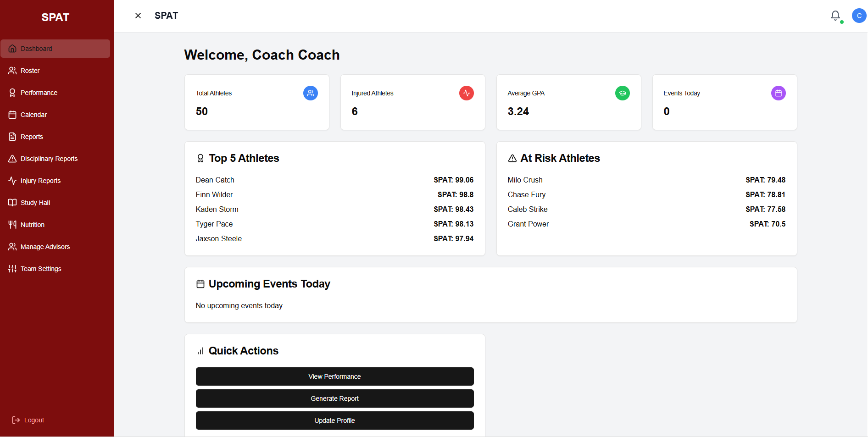
Task: Open the Injury Reports pulse icon
Action: coord(12,181)
